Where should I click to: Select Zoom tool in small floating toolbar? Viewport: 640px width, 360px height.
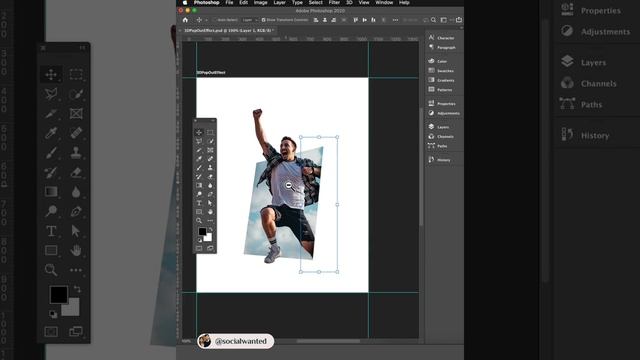coord(199,221)
